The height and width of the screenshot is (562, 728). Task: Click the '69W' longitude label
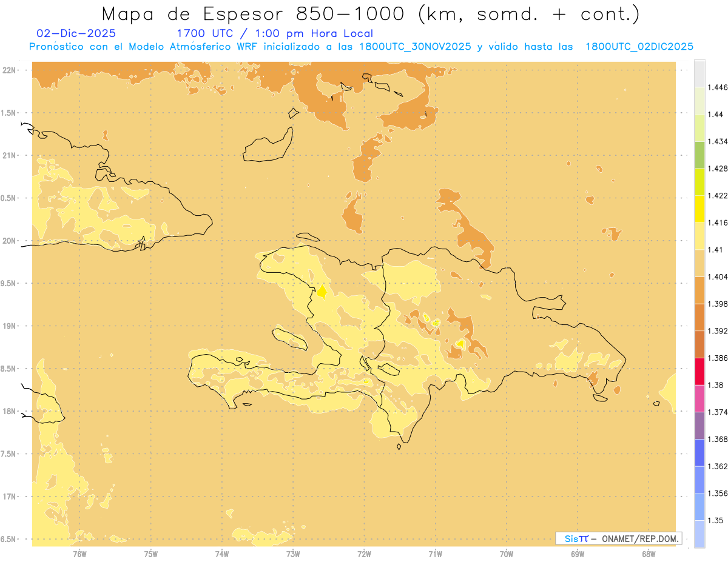pyautogui.click(x=578, y=554)
